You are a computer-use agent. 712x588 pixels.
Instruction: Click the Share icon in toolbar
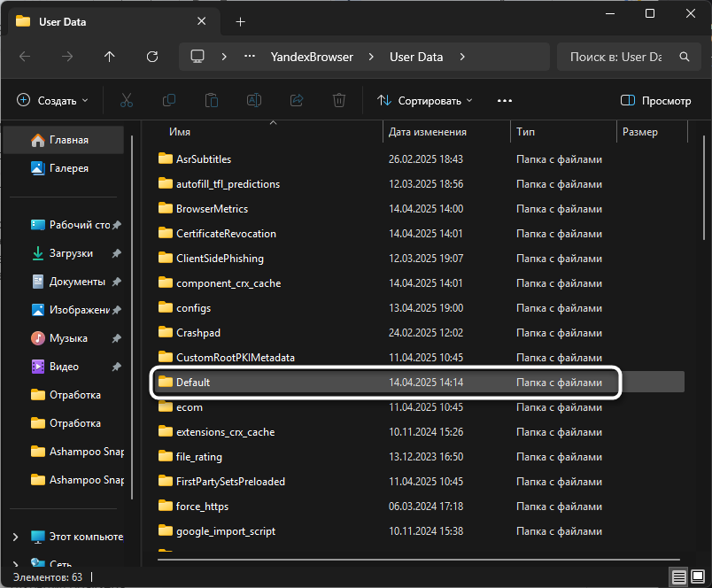[297, 101]
